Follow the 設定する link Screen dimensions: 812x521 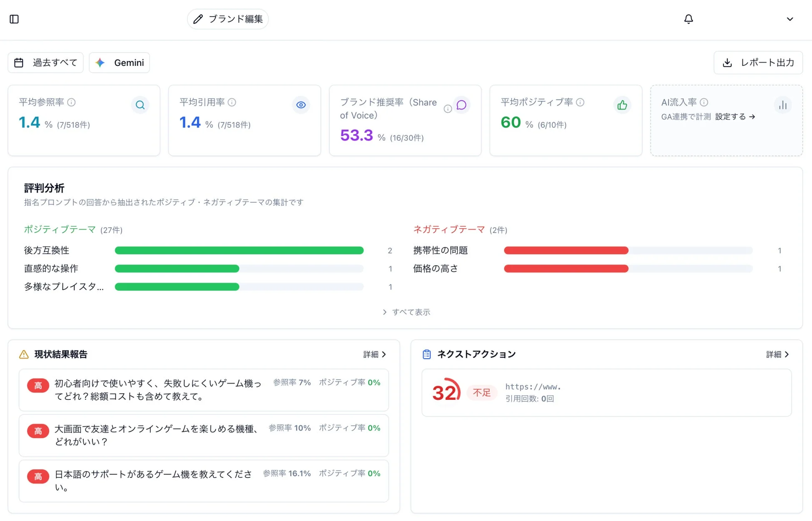coord(735,117)
